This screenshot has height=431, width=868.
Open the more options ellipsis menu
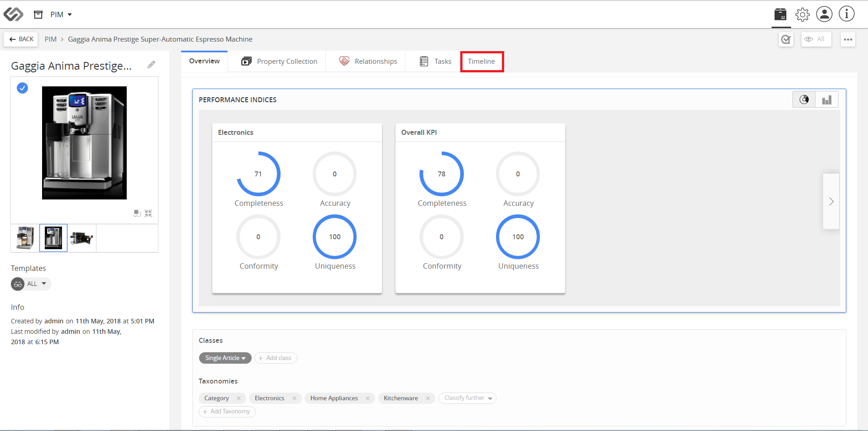tap(848, 39)
